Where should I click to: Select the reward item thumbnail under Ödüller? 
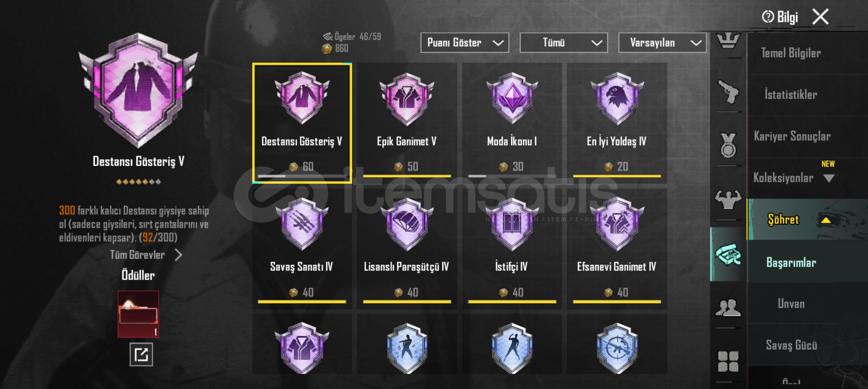[x=138, y=314]
